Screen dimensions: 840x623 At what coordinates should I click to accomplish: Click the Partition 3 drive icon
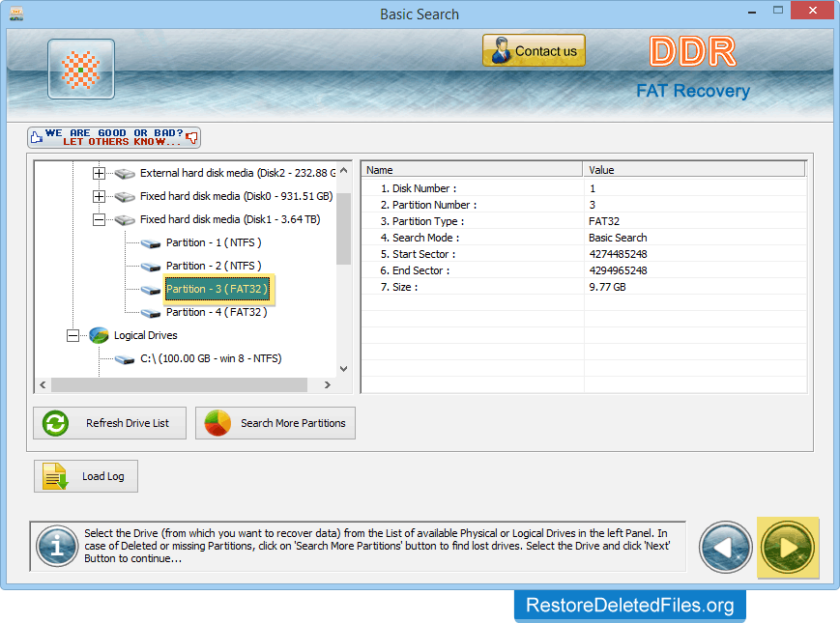point(151,290)
